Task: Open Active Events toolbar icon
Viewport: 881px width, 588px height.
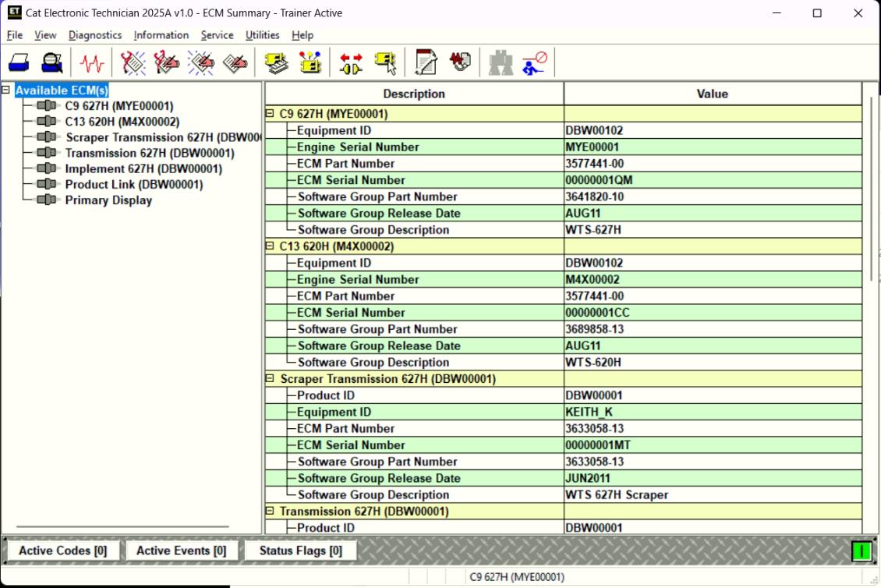Action: point(200,62)
